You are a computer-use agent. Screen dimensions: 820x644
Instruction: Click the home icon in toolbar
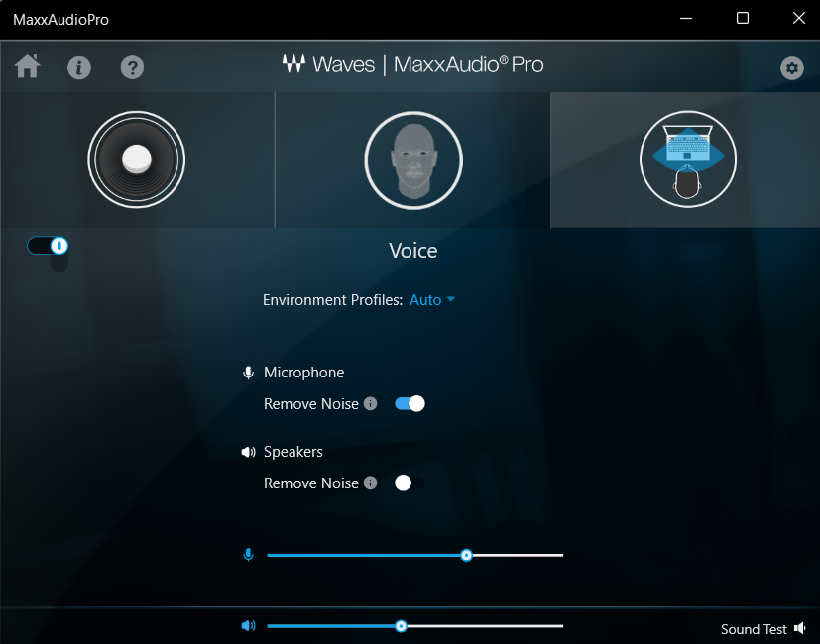27,67
